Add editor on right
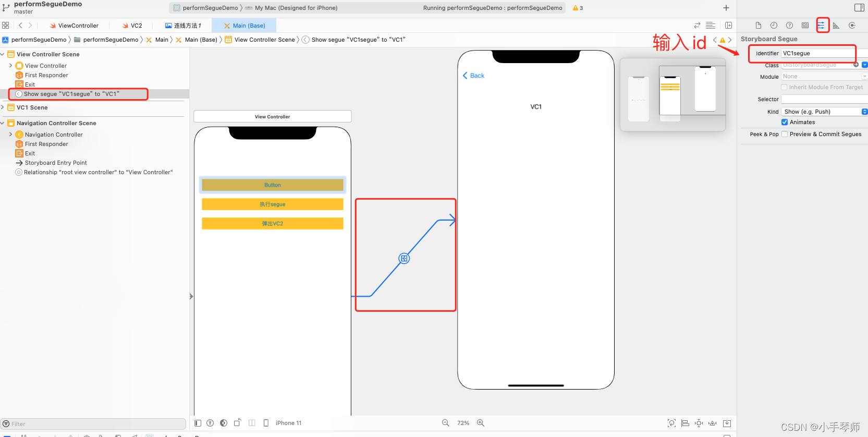Image resolution: width=868 pixels, height=437 pixels. click(x=728, y=26)
